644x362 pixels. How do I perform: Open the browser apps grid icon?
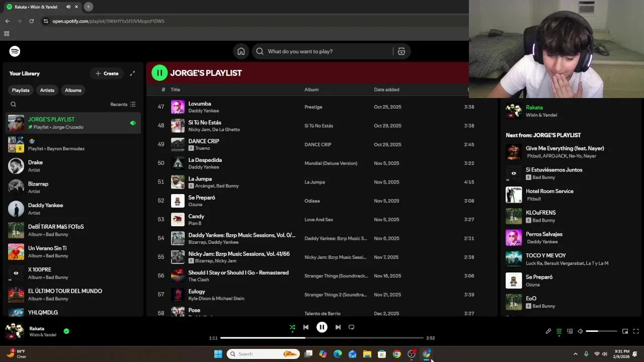pyautogui.click(x=7, y=34)
